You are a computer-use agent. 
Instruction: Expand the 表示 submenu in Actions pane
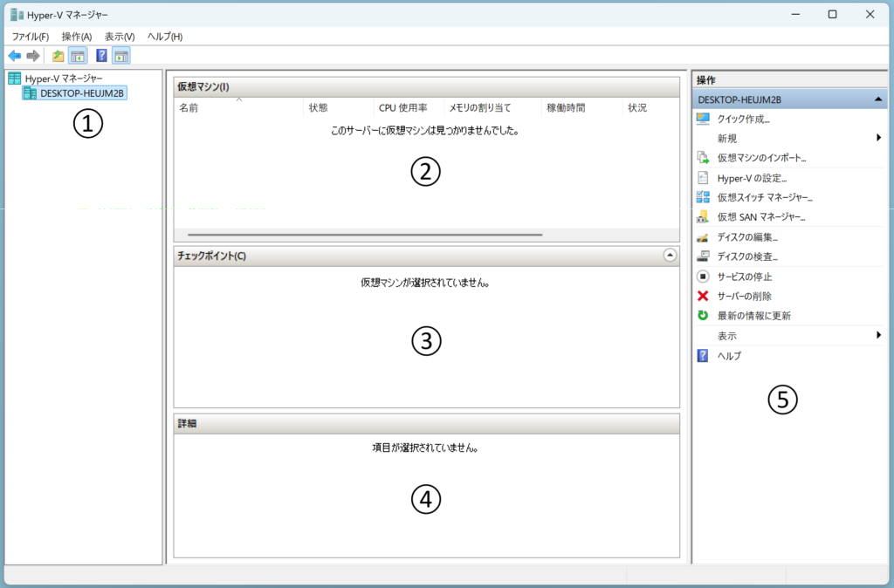[878, 336]
